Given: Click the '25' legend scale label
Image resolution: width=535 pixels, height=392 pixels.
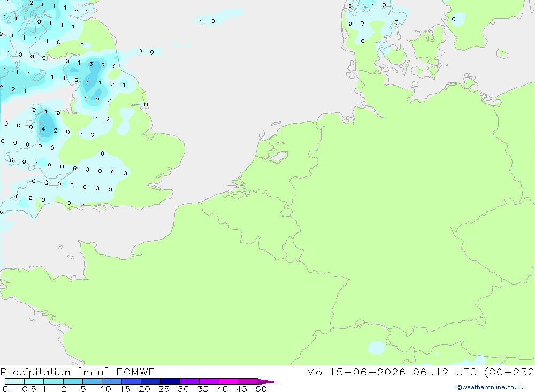Looking at the screenshot, I should pyautogui.click(x=164, y=389).
